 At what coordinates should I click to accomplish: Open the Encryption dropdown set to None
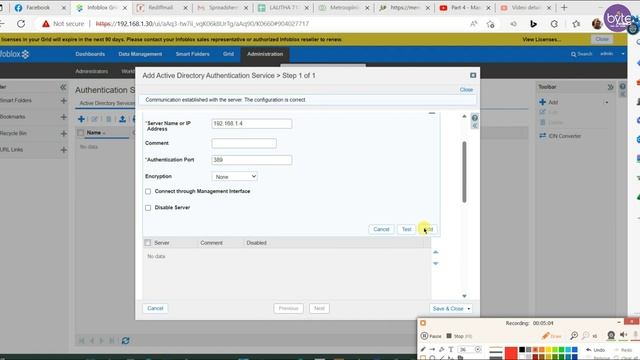tap(235, 176)
